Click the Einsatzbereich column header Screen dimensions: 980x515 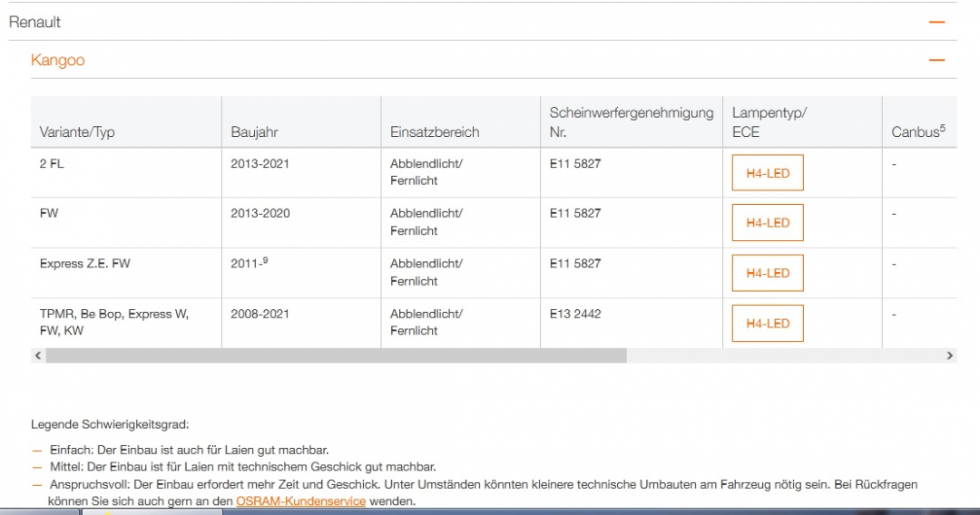tap(435, 132)
